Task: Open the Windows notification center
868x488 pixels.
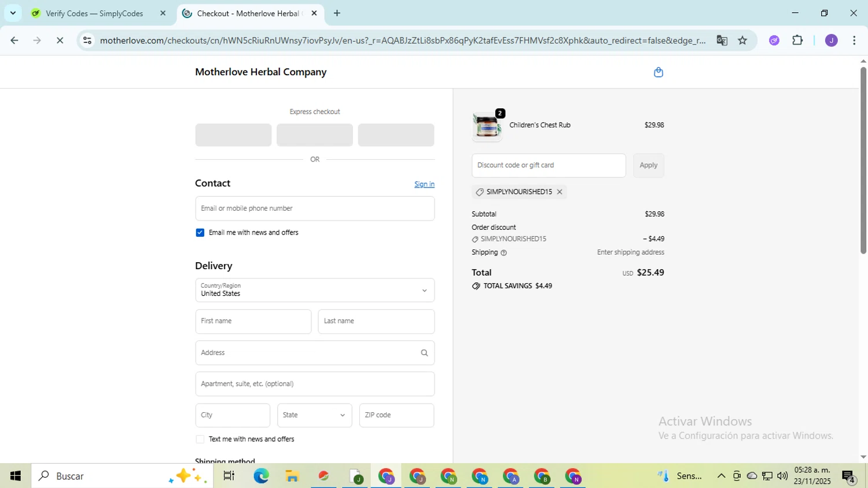Action: [x=849, y=476]
